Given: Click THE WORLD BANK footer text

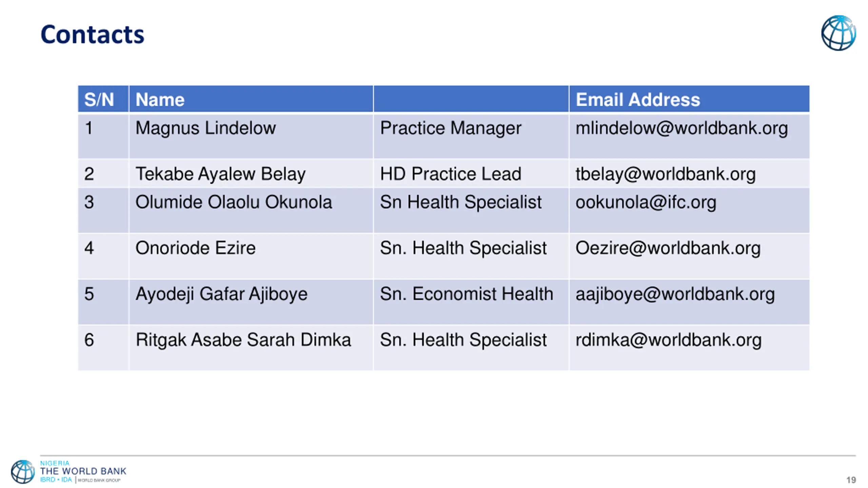Looking at the screenshot, I should (x=83, y=471).
